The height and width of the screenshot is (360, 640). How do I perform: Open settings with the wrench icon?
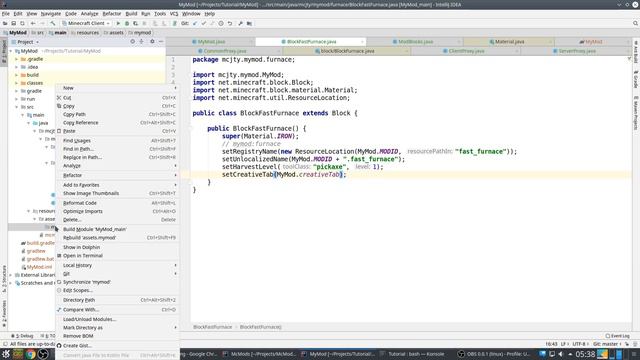point(240,24)
